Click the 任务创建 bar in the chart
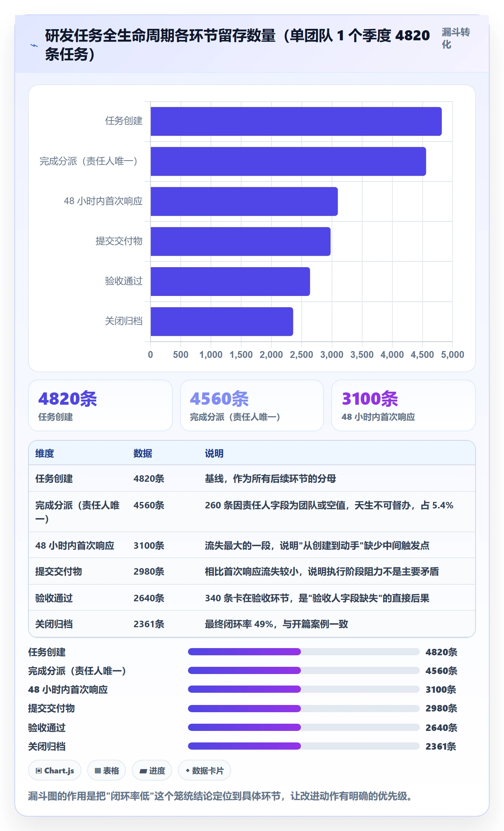 tap(296, 121)
